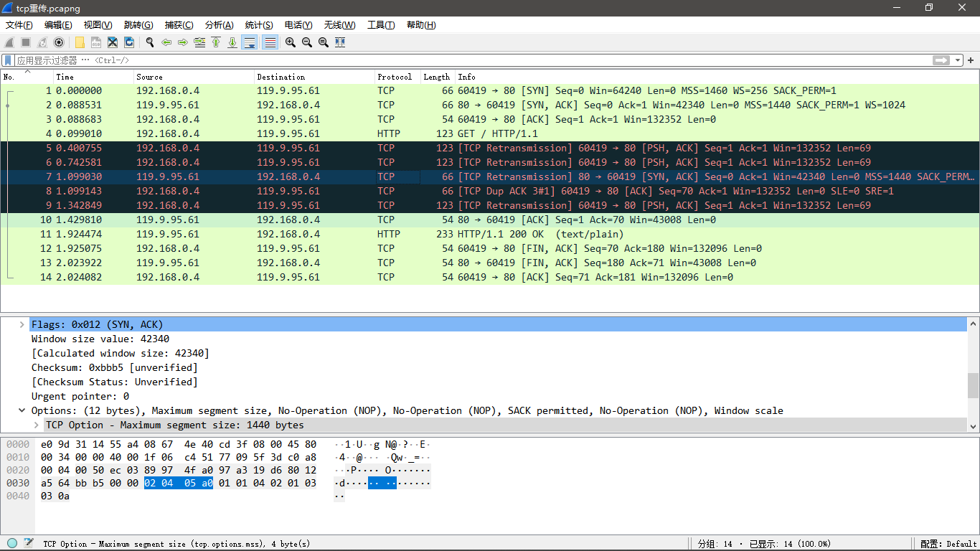This screenshot has height=551, width=980.
Task: Click the filter bookmark icon
Action: pyautogui.click(x=8, y=60)
